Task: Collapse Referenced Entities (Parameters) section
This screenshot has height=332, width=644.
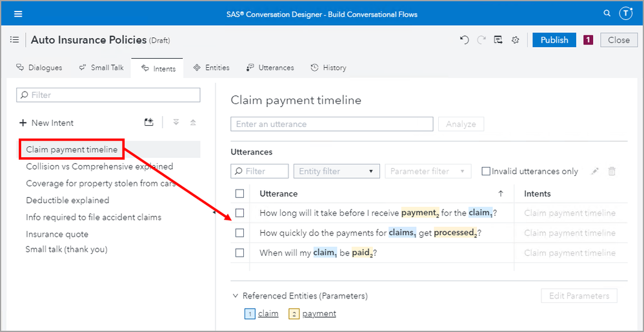Action: [x=236, y=295]
